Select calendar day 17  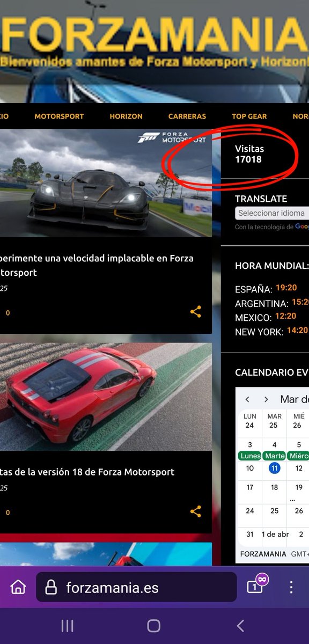pyautogui.click(x=250, y=487)
